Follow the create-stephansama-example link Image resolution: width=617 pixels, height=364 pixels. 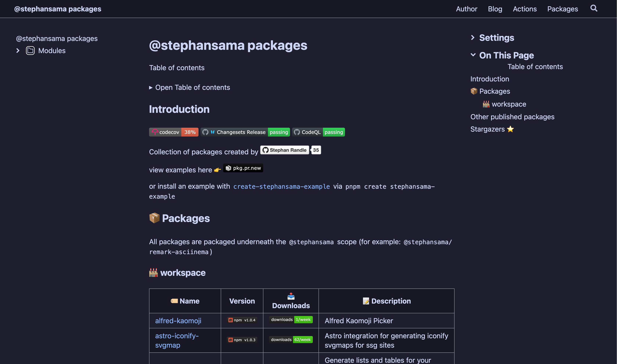click(281, 187)
